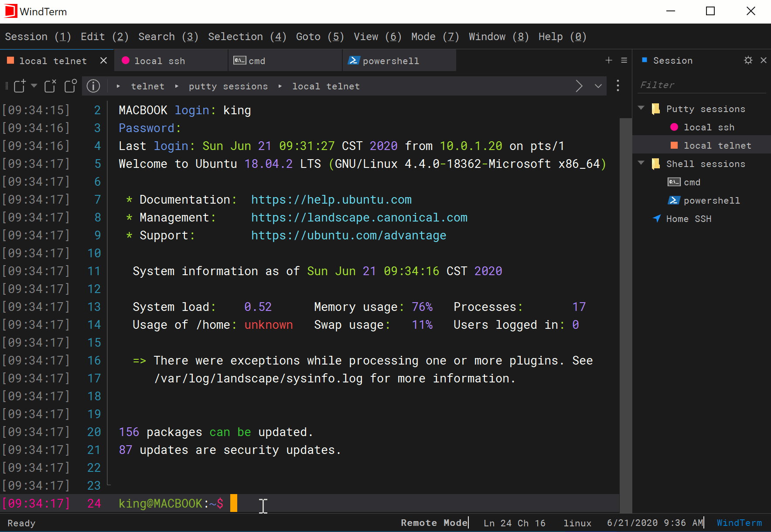Add a new tab with the plus icon
This screenshot has height=532, width=771.
609,60
